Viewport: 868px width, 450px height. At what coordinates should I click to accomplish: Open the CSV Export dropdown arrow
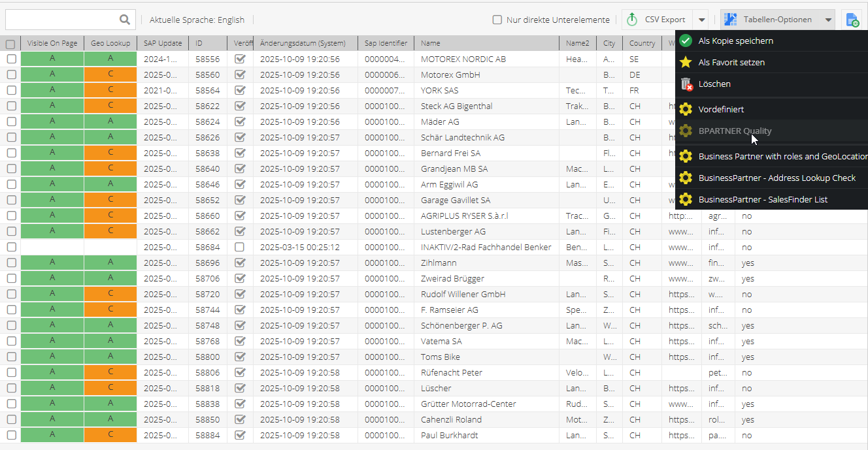click(x=701, y=20)
